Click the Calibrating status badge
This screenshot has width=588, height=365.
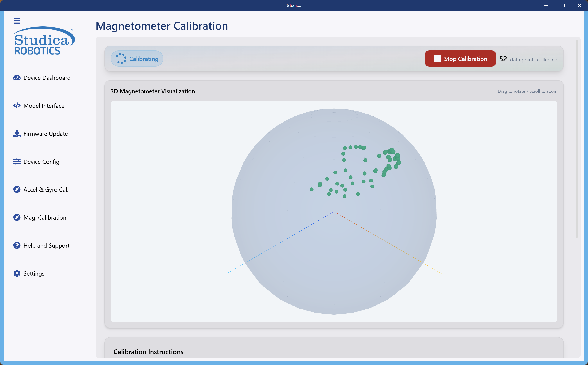click(137, 59)
